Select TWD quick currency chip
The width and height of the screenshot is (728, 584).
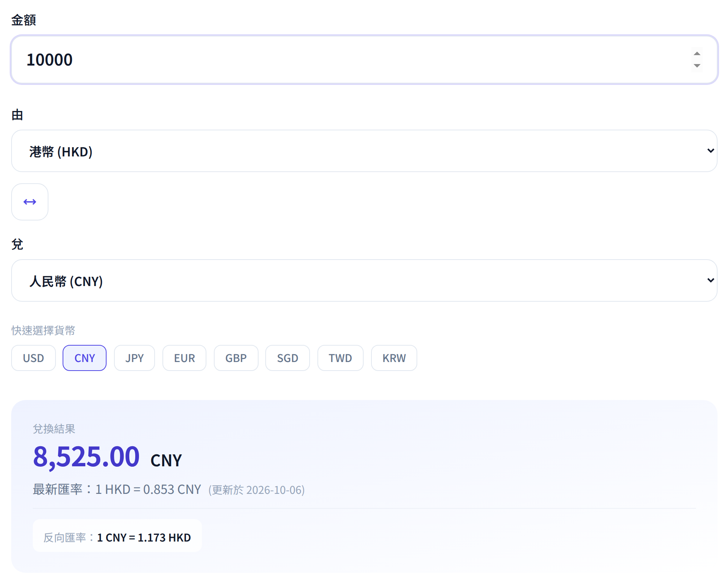340,358
